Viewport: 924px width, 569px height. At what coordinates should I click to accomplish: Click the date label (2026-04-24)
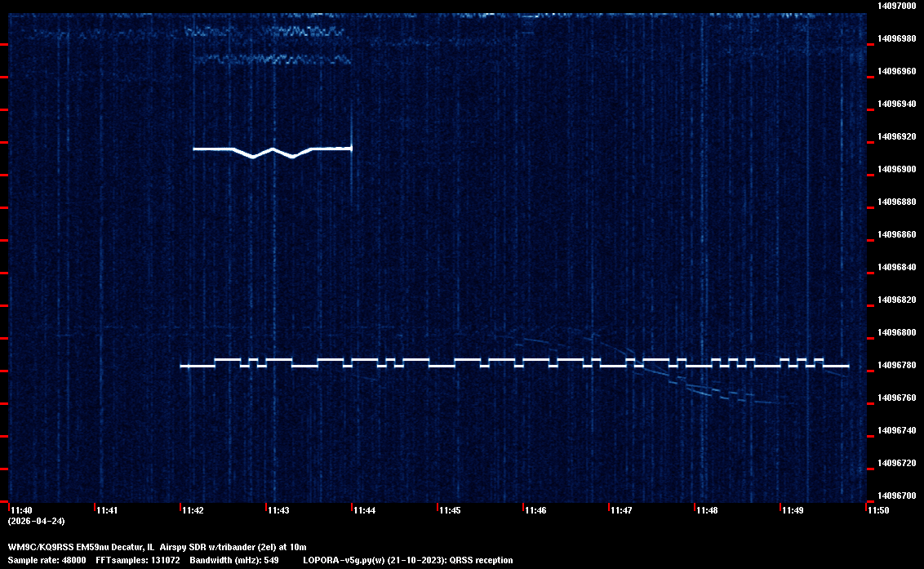click(36, 521)
